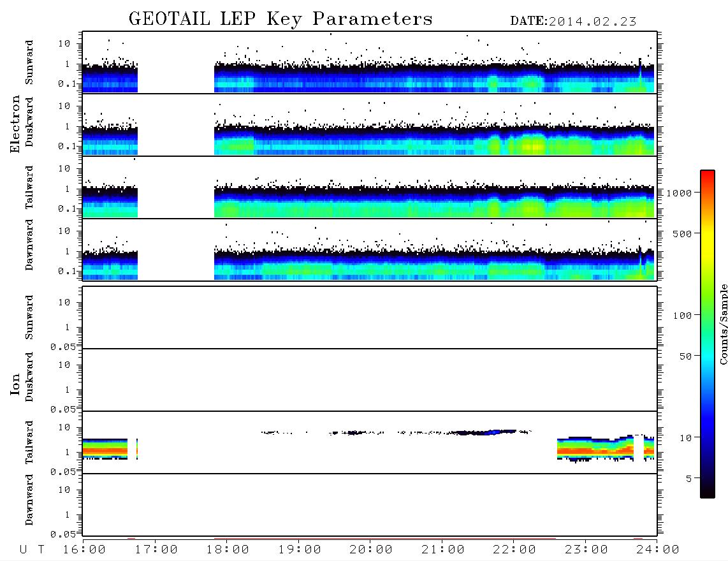This screenshot has width=728, height=561.
Task: Click the "10" tick of Ion Duskward panel
Action: coord(64,365)
